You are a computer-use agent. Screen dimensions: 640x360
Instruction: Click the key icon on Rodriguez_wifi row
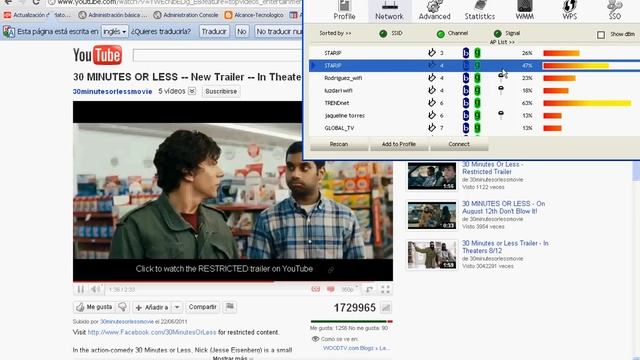click(x=501, y=76)
